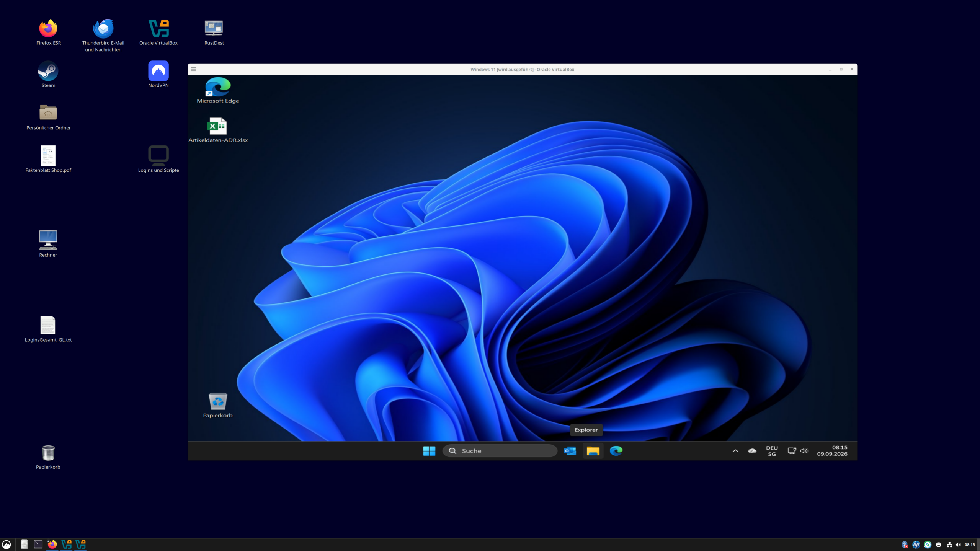Open printer tray icon in host panel
This screenshot has width=980, height=551.
[x=939, y=544]
